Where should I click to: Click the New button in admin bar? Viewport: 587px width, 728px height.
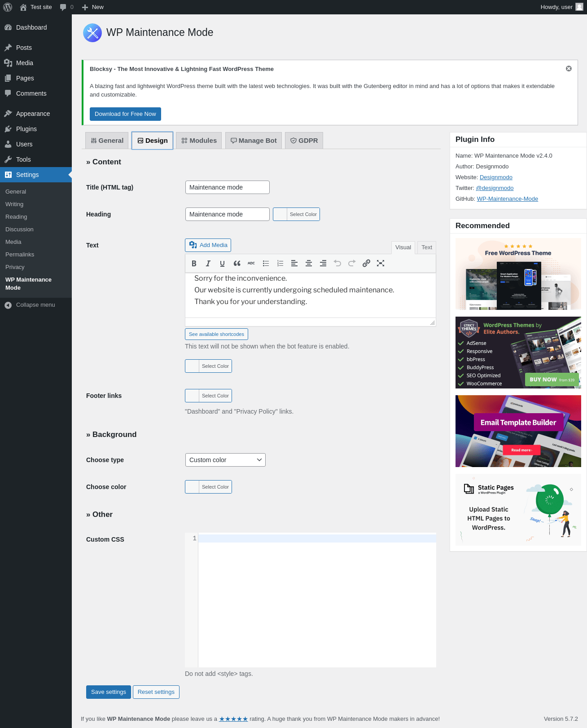[x=93, y=7]
